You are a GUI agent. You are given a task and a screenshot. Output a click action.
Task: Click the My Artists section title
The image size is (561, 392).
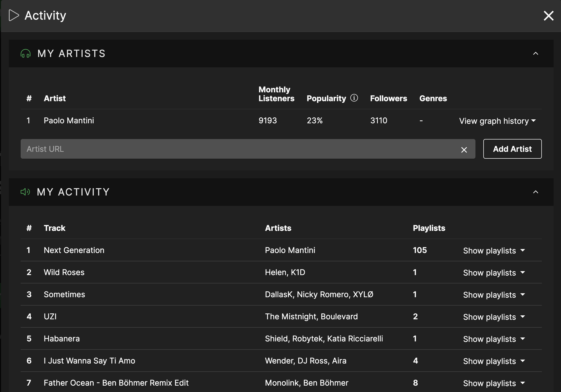71,54
